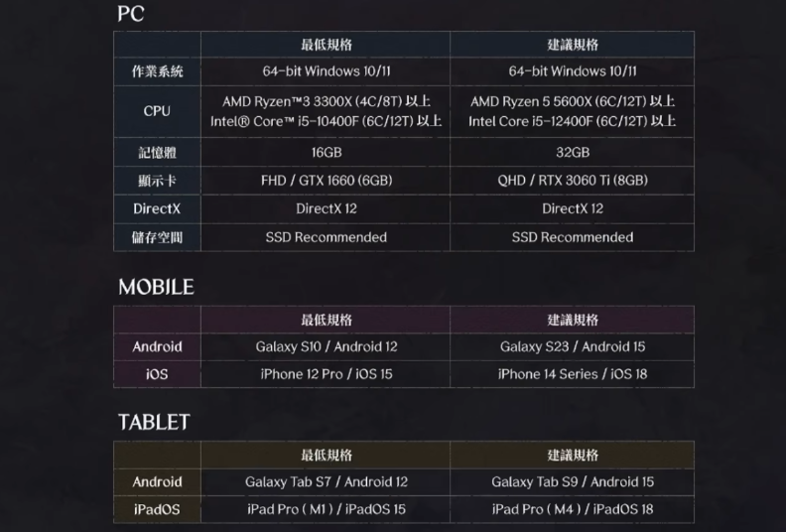Click the 作業系統 row label
Screen dimensions: 786x532
click(x=157, y=71)
